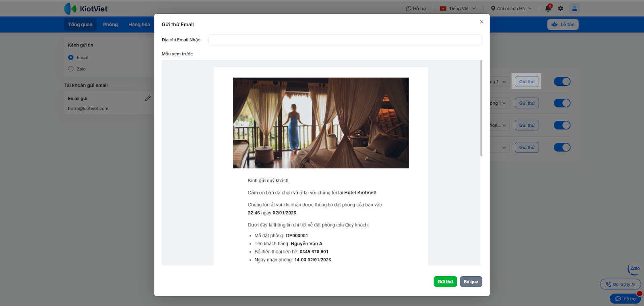
Task: Turn off the toggle in the 'òng 1' row
Action: click(562, 103)
